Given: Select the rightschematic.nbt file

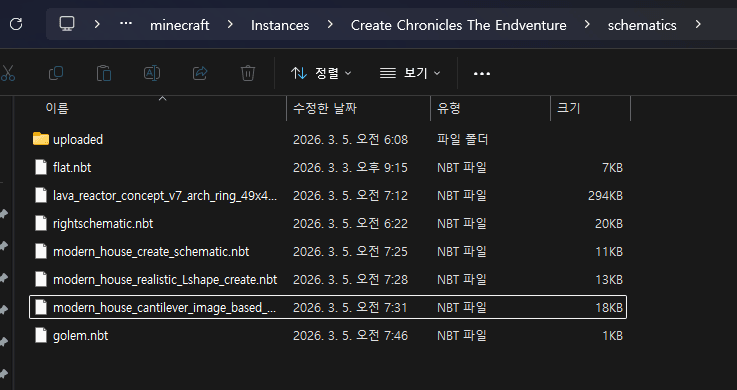Looking at the screenshot, I should click(328, 224).
